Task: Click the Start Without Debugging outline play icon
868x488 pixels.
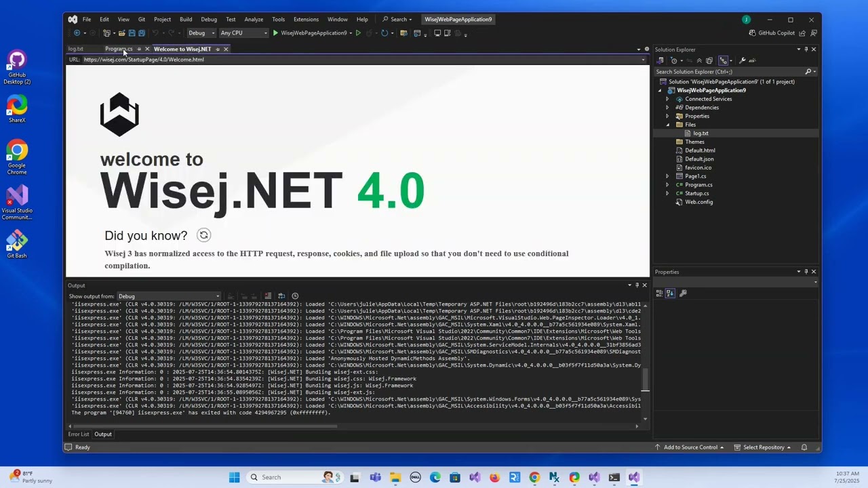Action: coord(358,33)
